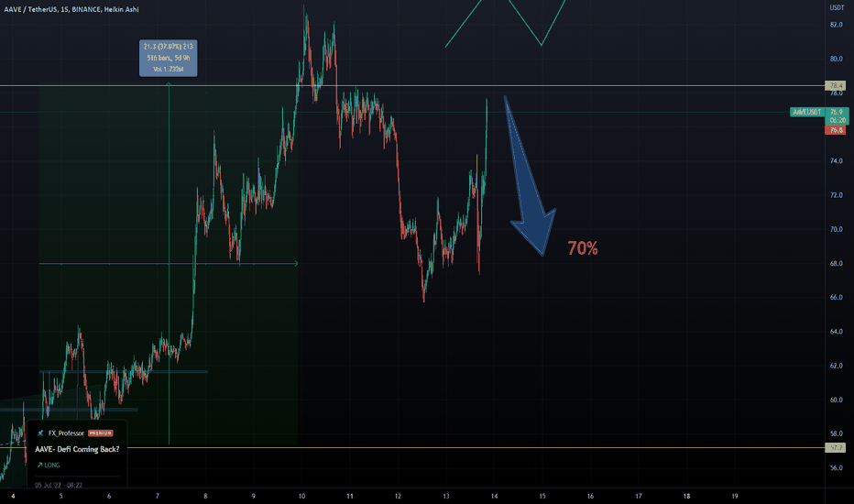Viewport: 854px width, 504px height.
Task: Click the '516 bars, 5d 9h' measurement line
Action: coord(169,58)
